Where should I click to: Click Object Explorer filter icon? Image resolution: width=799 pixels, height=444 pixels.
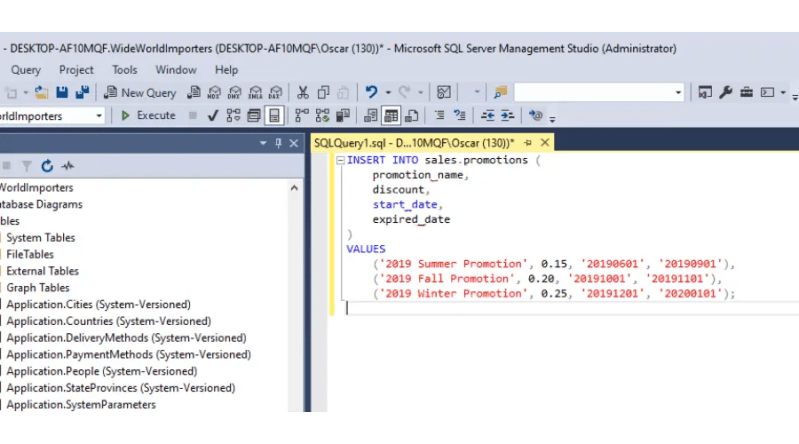click(26, 166)
